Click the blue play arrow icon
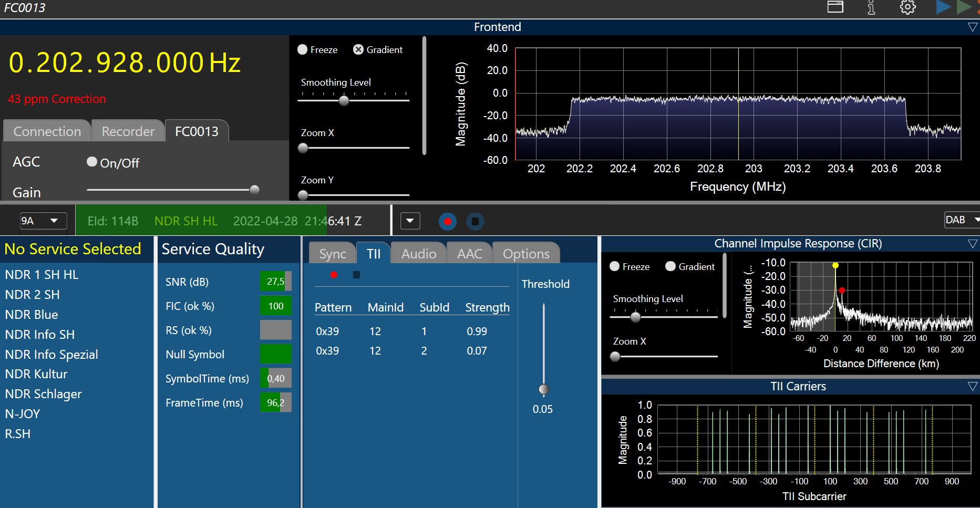This screenshot has width=980, height=508. tap(944, 7)
